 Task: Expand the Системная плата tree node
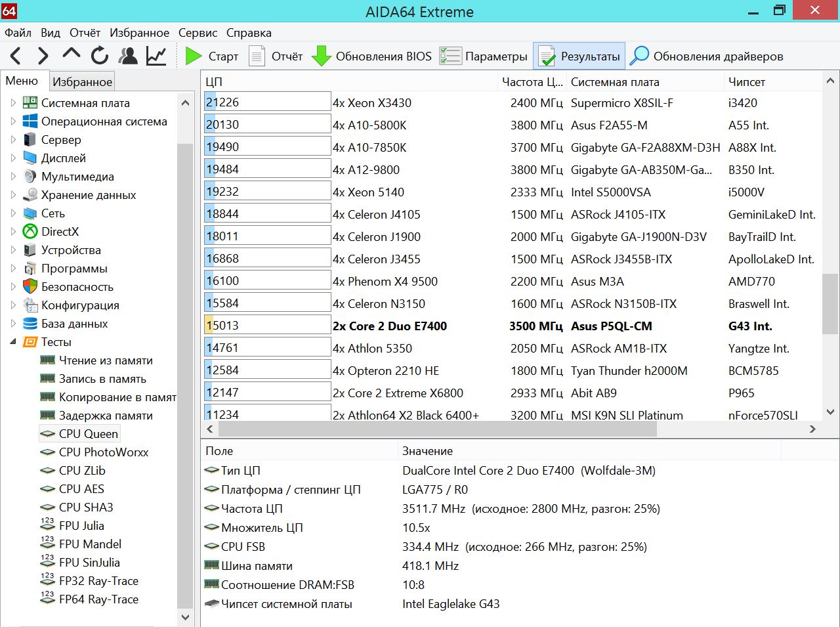[x=13, y=103]
